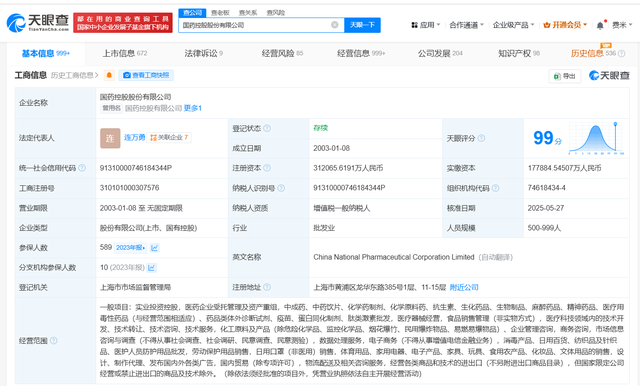Open the chart icon for 分支机构参保人数
This screenshot has height=386, width=640.
tap(151, 268)
